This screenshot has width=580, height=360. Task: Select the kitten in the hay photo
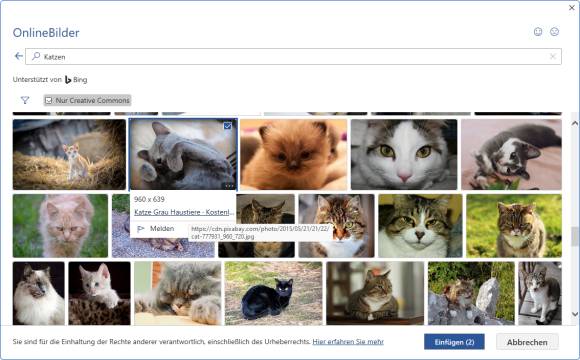(x=69, y=154)
